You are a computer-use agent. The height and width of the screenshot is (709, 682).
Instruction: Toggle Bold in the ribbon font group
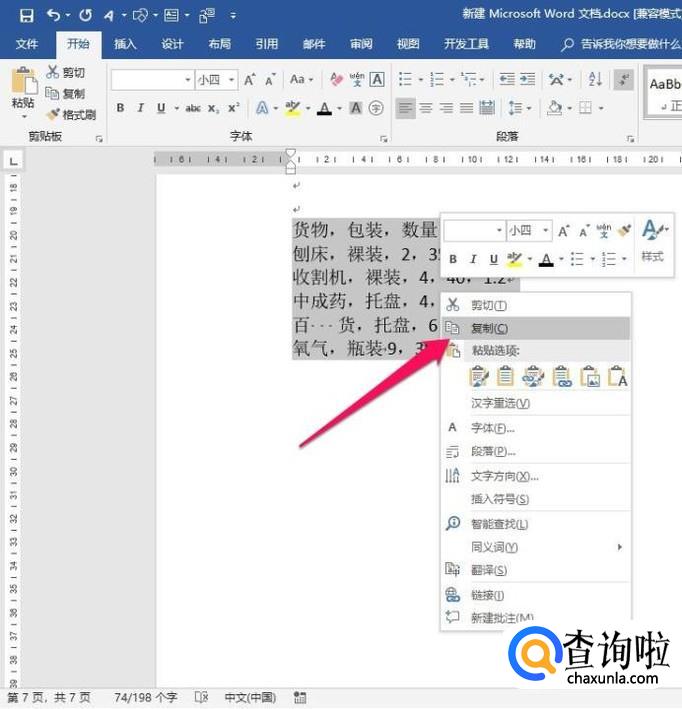point(120,108)
